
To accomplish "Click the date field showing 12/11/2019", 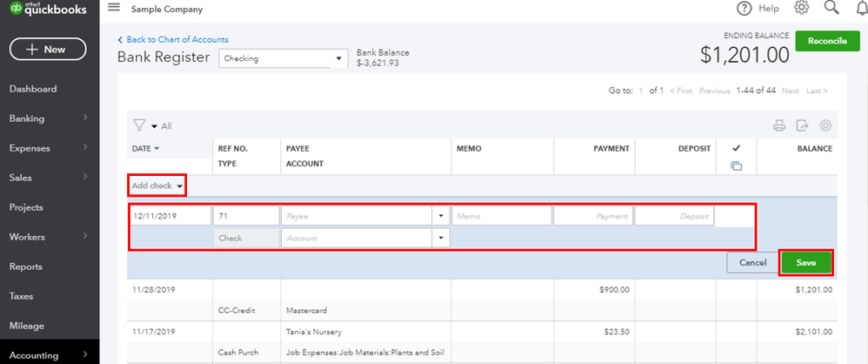I will [x=170, y=216].
